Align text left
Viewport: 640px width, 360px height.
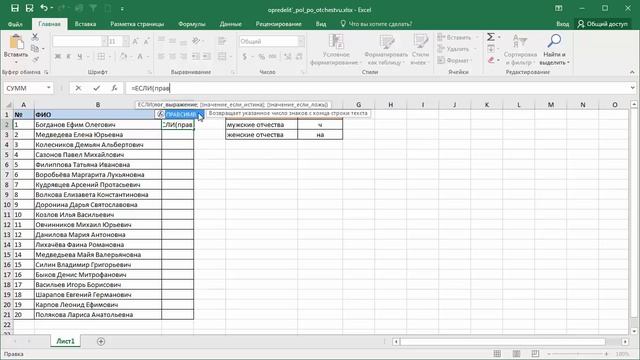[162, 56]
